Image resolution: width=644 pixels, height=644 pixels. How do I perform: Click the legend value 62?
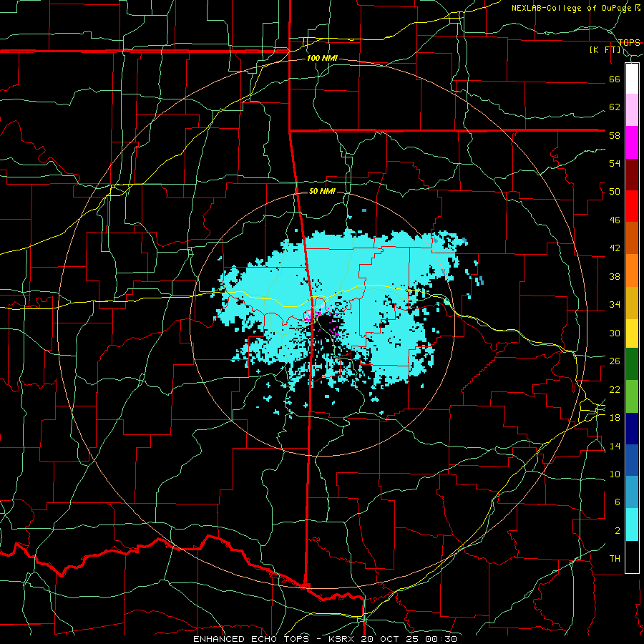click(615, 107)
